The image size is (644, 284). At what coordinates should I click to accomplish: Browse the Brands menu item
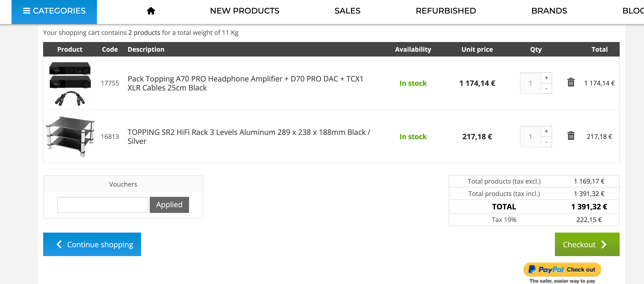point(549,11)
